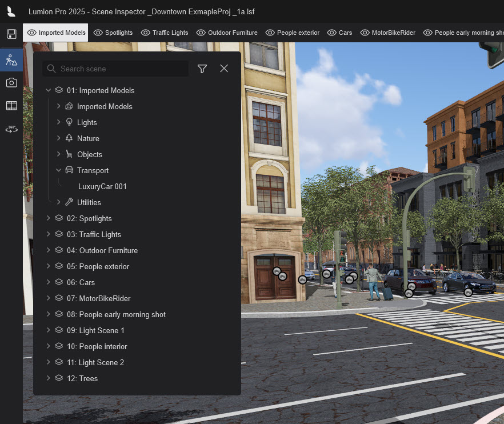Collapse the 01: Imported Models layer
This screenshot has width=504, height=424.
pos(49,90)
